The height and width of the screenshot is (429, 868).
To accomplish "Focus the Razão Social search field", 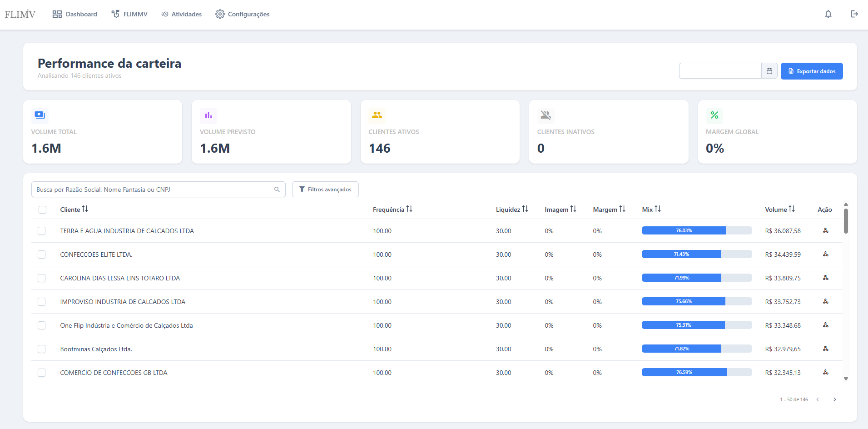I will [x=152, y=190].
